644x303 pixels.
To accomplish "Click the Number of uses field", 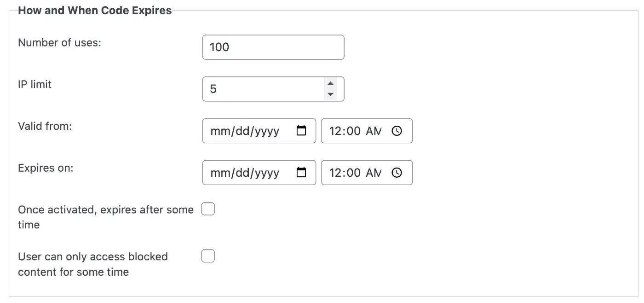I will tap(273, 47).
